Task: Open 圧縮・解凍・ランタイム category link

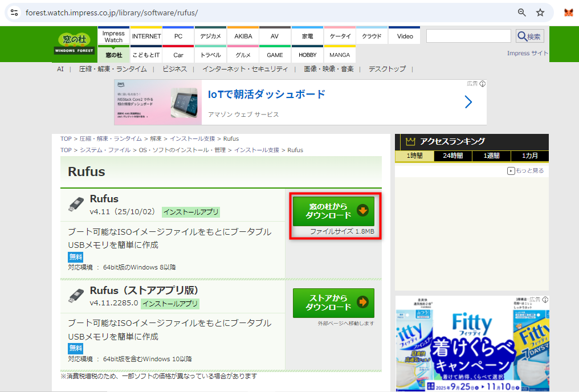Action: pos(113,69)
